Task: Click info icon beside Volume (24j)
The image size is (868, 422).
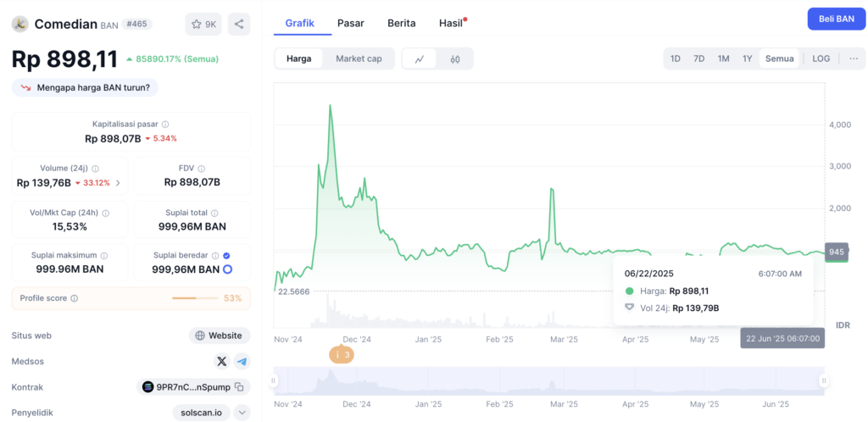Action: 95,169
